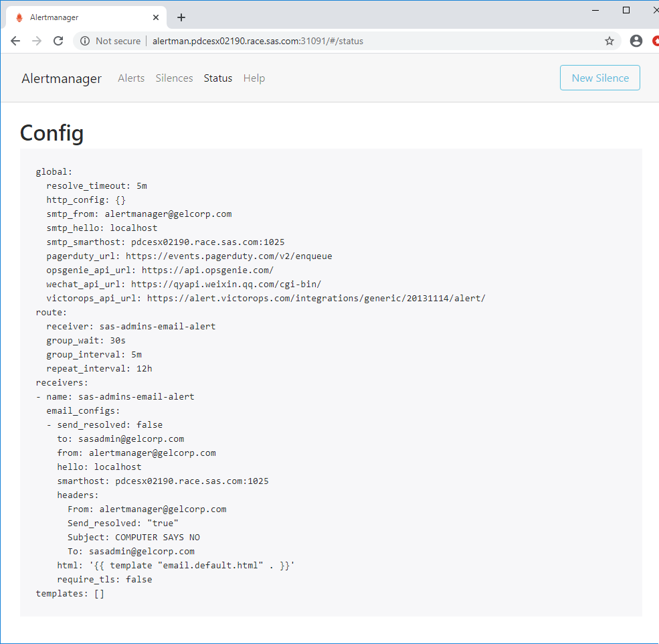Click the browser forward arrow
Image resolution: width=659 pixels, height=644 pixels.
(37, 41)
